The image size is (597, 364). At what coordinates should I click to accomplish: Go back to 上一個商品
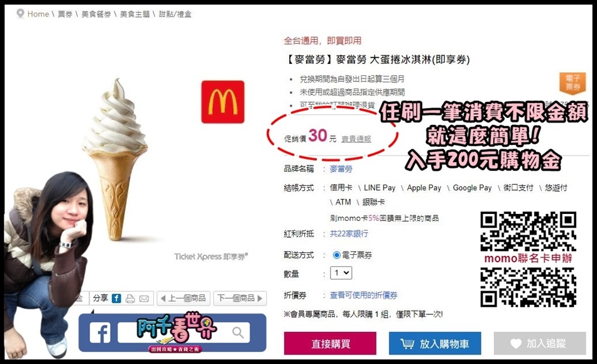[183, 298]
